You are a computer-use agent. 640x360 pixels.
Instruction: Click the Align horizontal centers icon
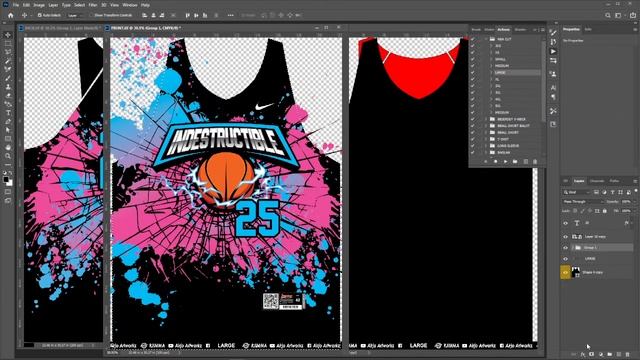point(153,15)
